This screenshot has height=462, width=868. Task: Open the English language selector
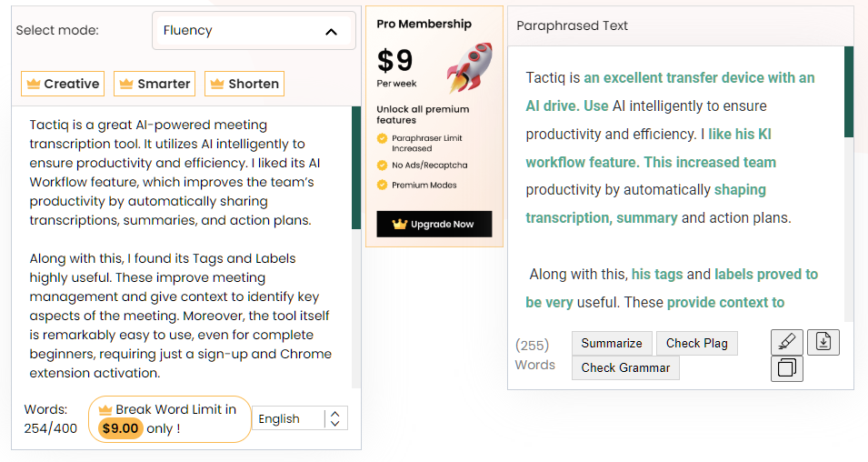click(x=299, y=418)
